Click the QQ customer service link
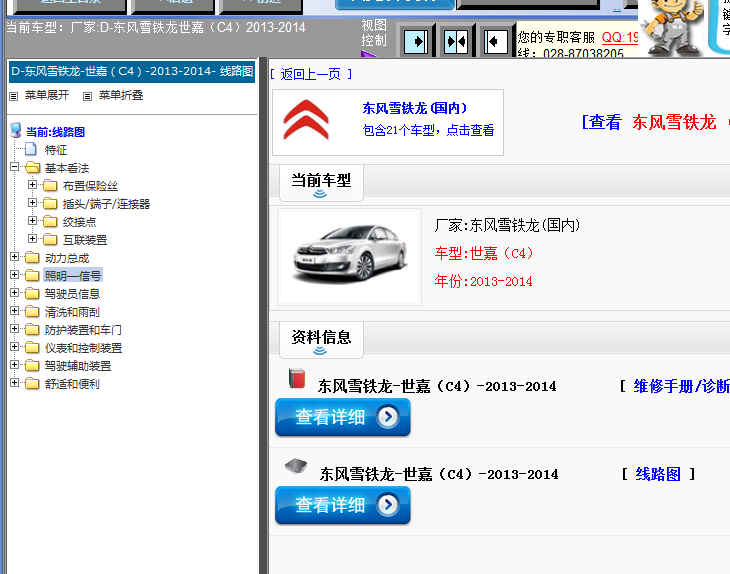Viewport: 730px width, 574px height. pyautogui.click(x=620, y=37)
